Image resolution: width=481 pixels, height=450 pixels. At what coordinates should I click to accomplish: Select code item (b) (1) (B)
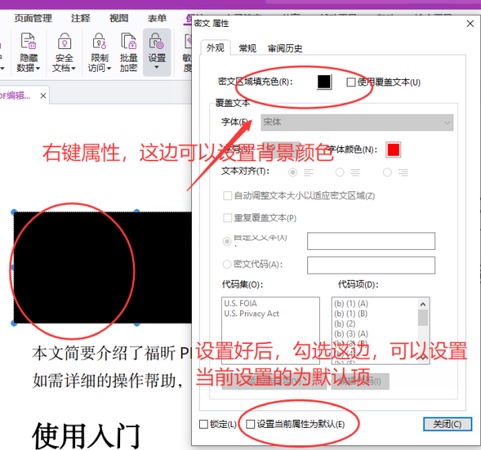(351, 314)
